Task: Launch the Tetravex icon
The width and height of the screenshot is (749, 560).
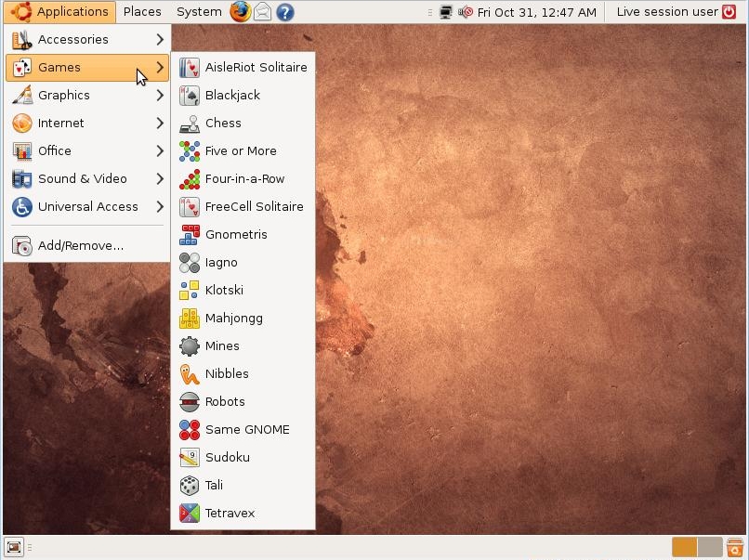Action: (190, 514)
